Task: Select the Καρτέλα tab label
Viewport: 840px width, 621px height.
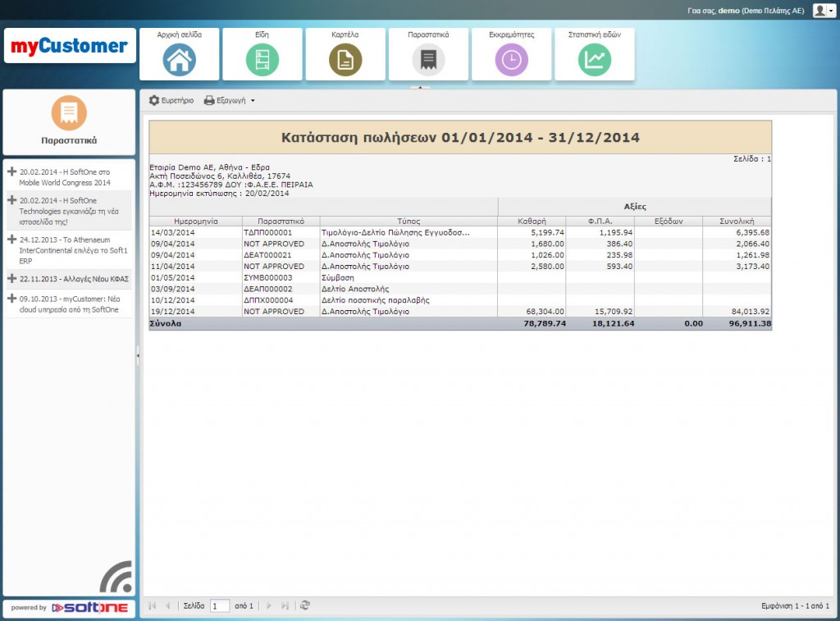Action: click(345, 34)
